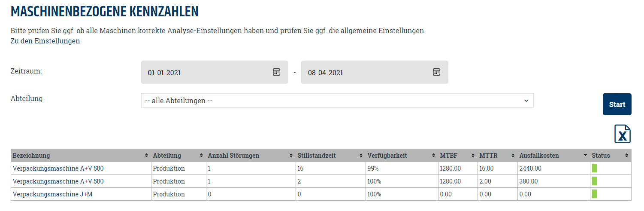Image resolution: width=644 pixels, height=211 pixels.
Task: Open the start date calendar picker icon
Action: tap(276, 72)
